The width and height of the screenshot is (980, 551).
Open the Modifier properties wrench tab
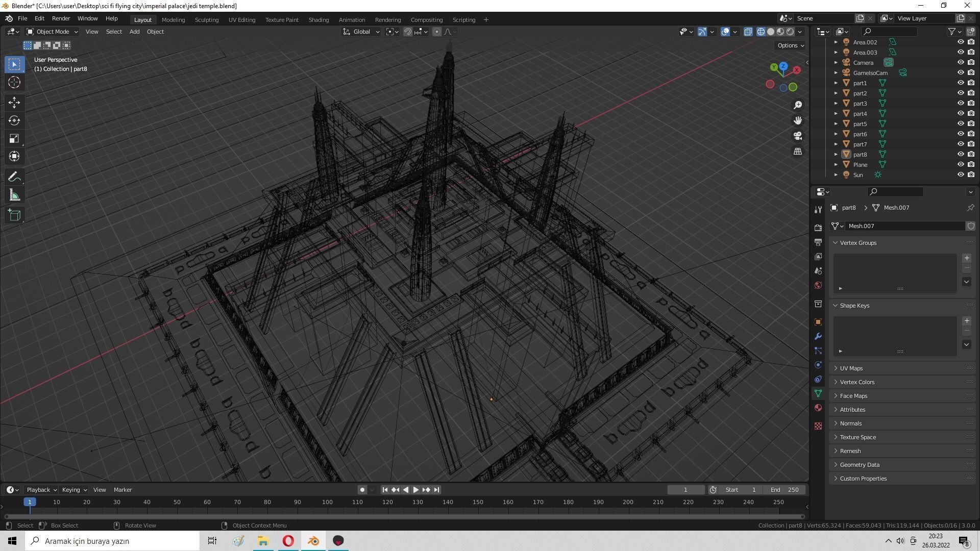(x=818, y=336)
